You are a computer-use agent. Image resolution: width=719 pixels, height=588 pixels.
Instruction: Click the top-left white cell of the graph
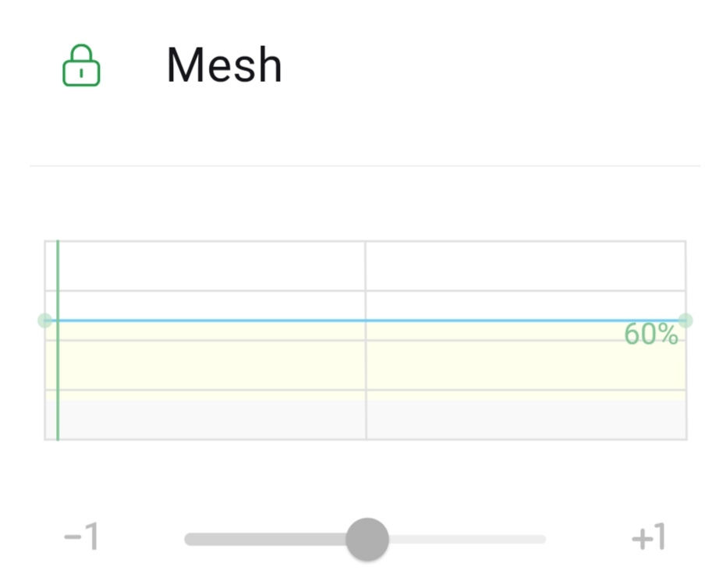pos(211,266)
